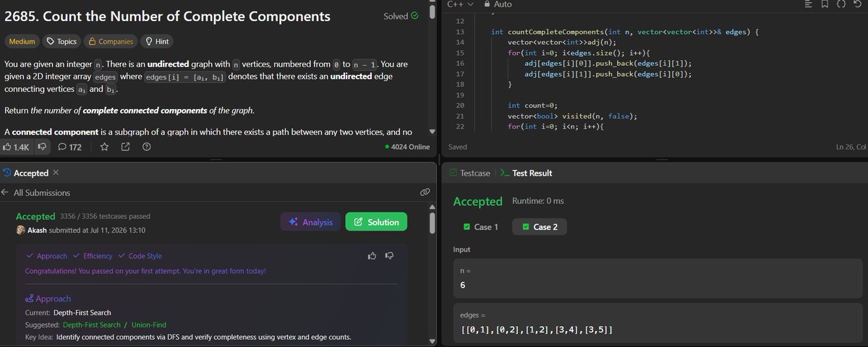
Task: Click the Solved checkmark status
Action: coord(401,15)
